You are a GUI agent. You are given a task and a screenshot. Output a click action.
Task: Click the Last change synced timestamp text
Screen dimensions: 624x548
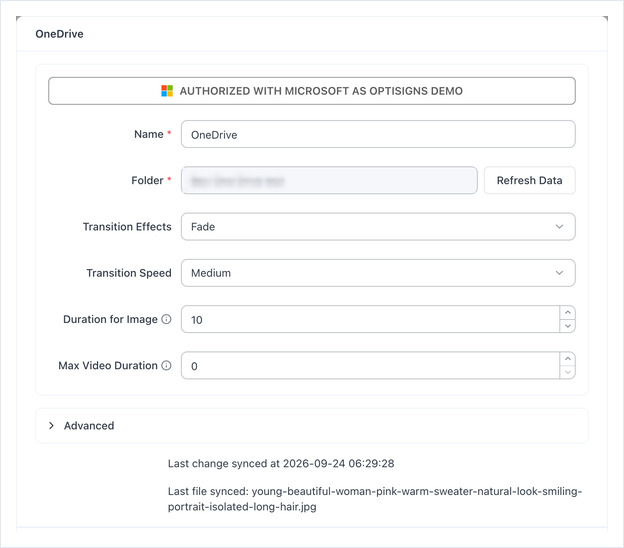[x=281, y=463]
